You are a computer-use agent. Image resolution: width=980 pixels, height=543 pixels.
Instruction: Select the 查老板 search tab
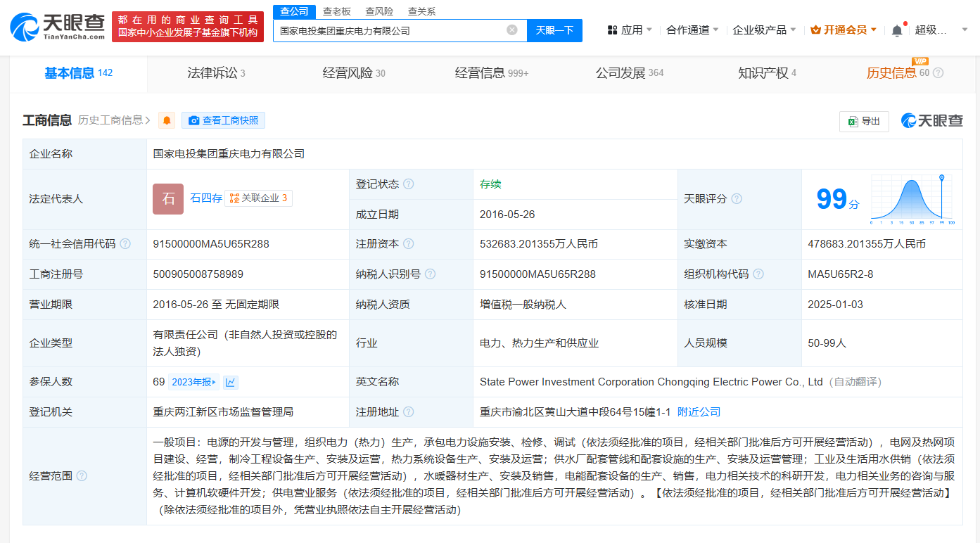tap(336, 11)
